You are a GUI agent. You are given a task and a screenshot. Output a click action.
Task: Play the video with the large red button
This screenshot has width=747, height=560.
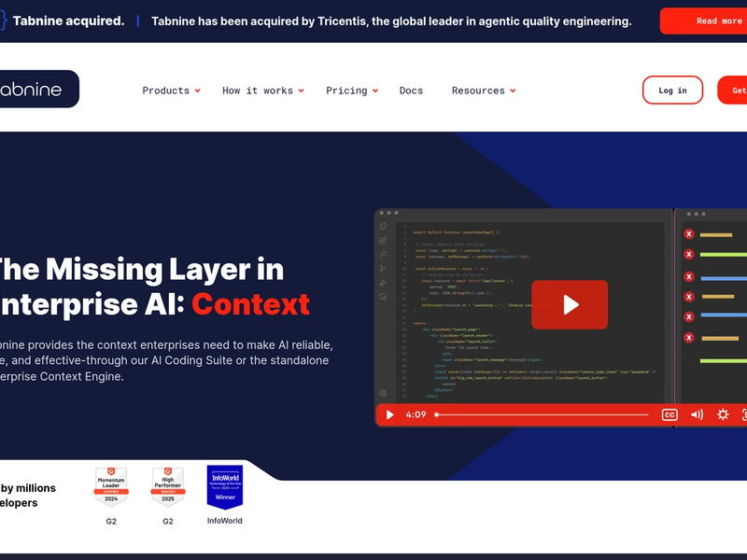(x=570, y=305)
